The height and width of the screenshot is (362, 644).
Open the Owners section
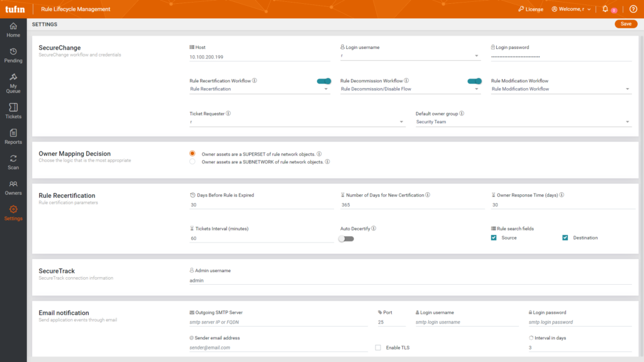[x=13, y=187]
